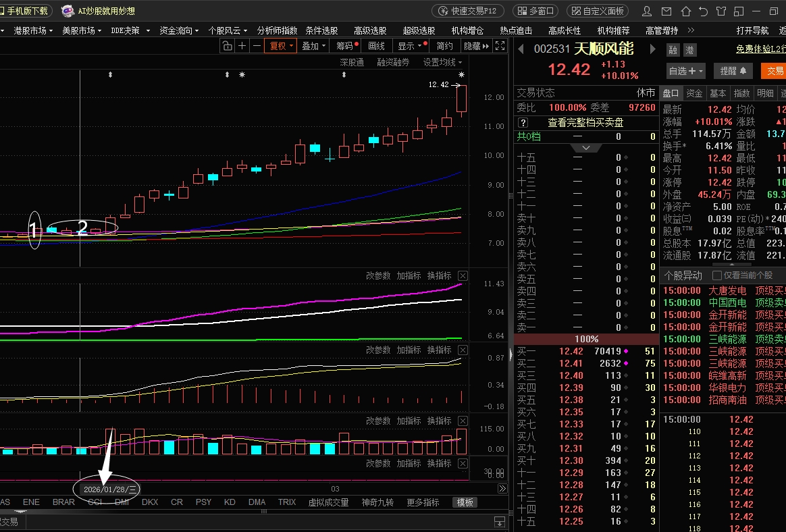Image resolution: width=786 pixels, height=532 pixels.
Task: Close the first indicator sub-panel with X
Action: [463, 275]
